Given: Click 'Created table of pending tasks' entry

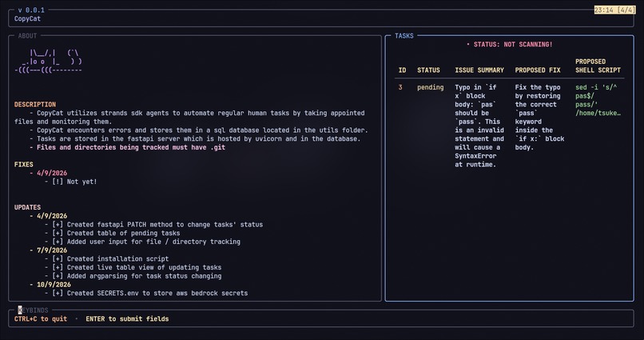Looking at the screenshot, I should click(112, 233).
